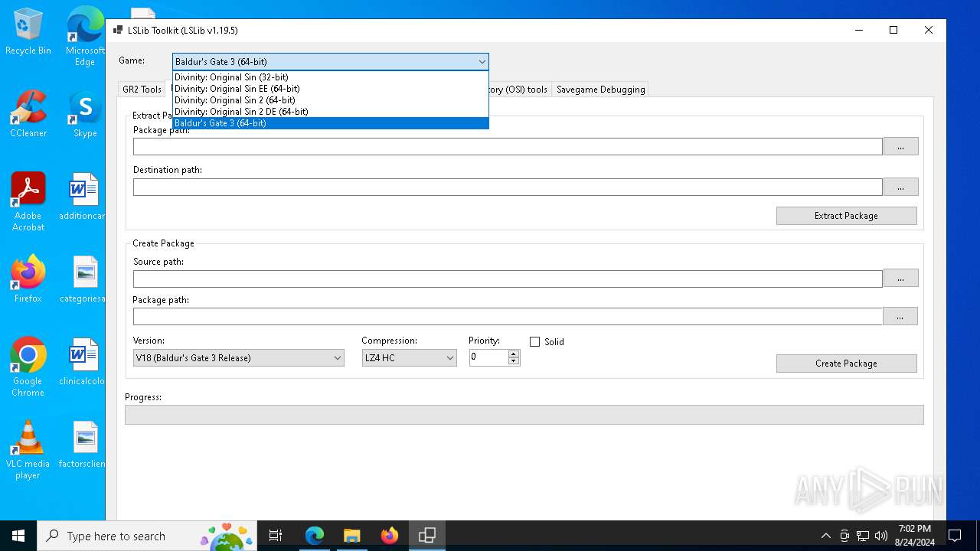Browse for extract Package path
The height and width of the screenshot is (551, 980).
900,146
